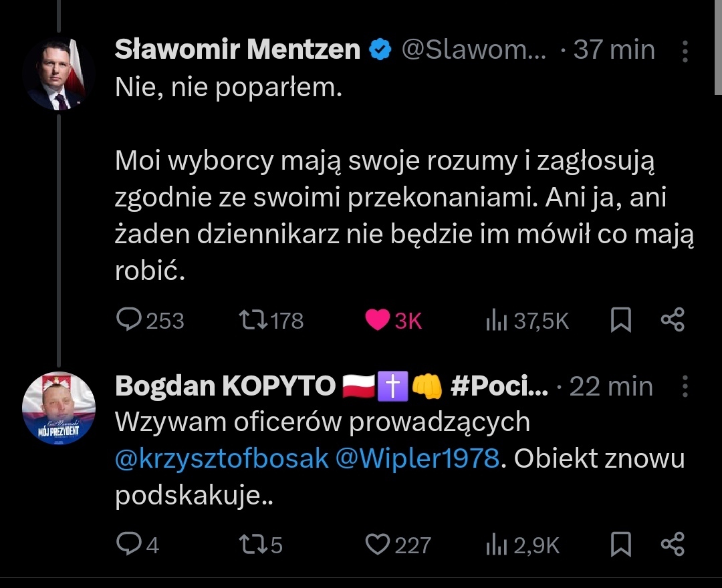Share Bogdan KOPYTO's reply
This screenshot has width=722, height=588.
tap(673, 545)
